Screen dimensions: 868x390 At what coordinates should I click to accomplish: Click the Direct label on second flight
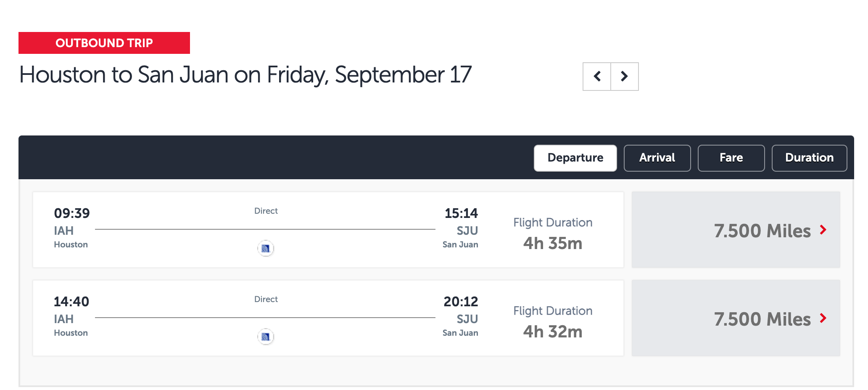[x=266, y=299]
